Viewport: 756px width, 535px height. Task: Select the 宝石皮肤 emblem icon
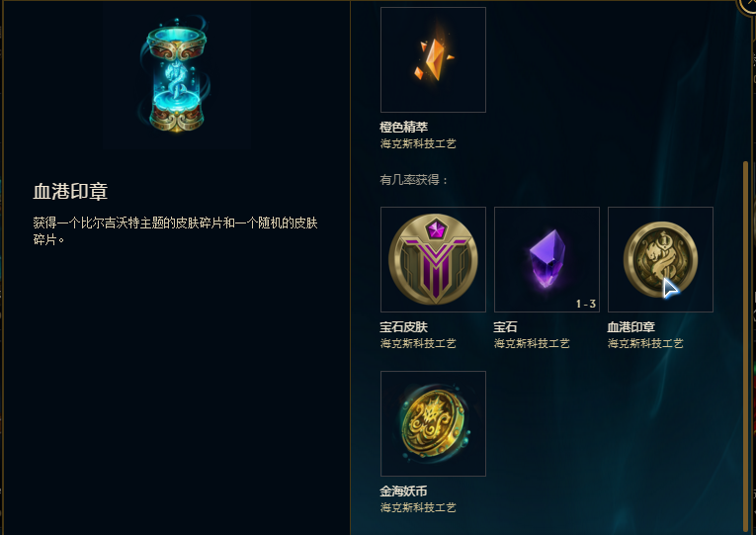point(433,259)
